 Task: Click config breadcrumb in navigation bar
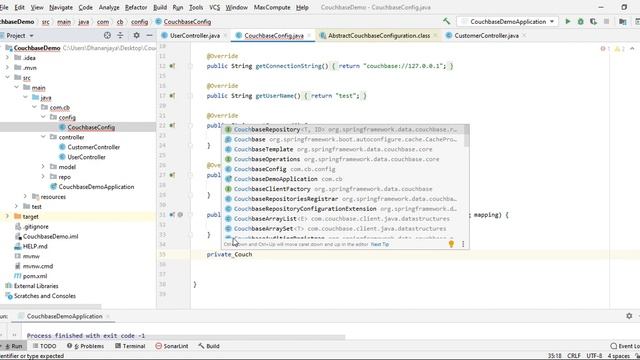(x=140, y=22)
